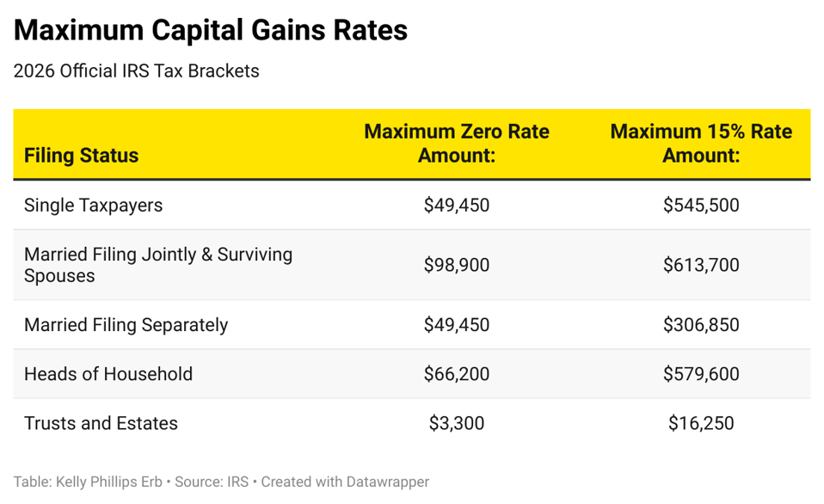
Task: Click the "Heads of Household" row label
Action: 108,374
